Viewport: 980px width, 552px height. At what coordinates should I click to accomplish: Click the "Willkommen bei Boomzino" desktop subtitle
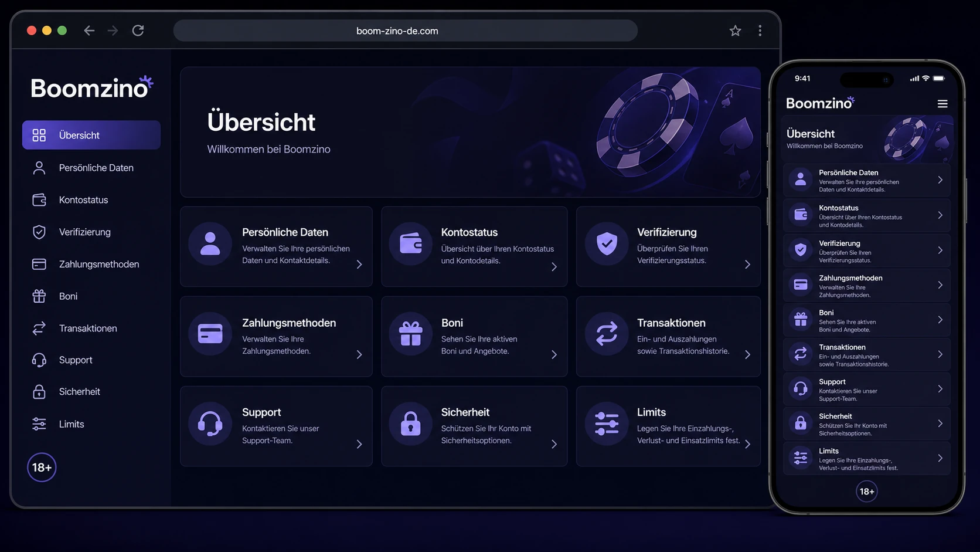tap(268, 150)
